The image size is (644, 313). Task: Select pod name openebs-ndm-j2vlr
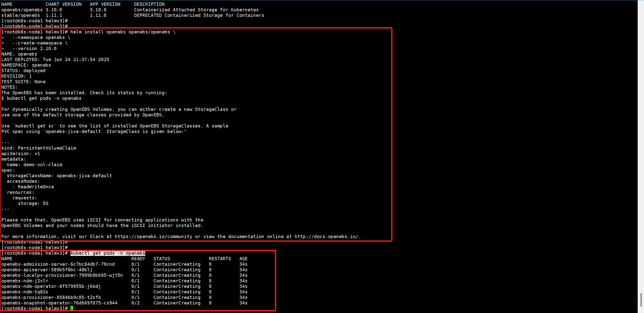click(x=25, y=281)
